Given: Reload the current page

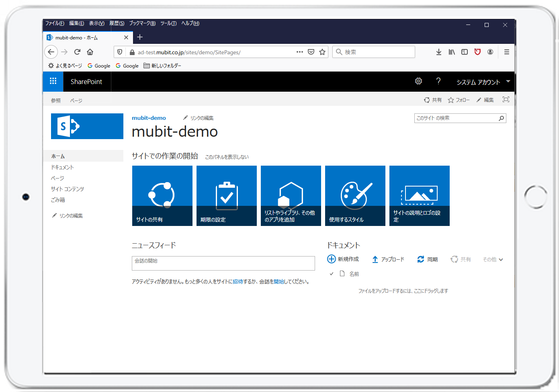Looking at the screenshot, I should (77, 52).
